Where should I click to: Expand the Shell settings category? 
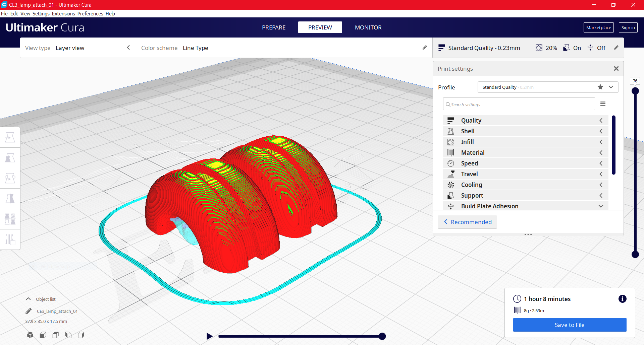[x=526, y=131]
